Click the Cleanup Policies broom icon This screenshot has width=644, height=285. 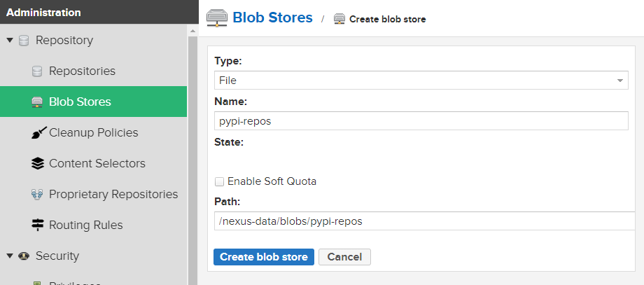pyautogui.click(x=39, y=132)
